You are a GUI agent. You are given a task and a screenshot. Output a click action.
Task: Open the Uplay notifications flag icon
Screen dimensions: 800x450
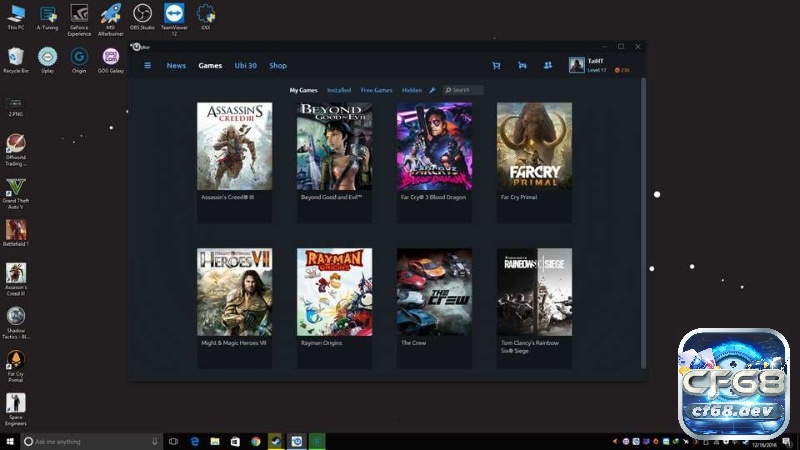pyautogui.click(x=522, y=65)
